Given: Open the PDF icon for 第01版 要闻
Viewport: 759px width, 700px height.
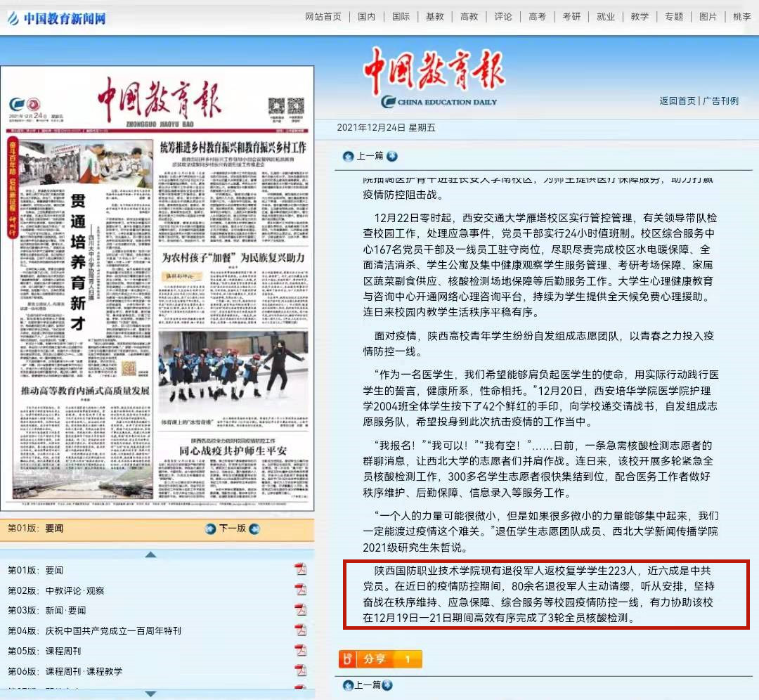Looking at the screenshot, I should pos(301,570).
